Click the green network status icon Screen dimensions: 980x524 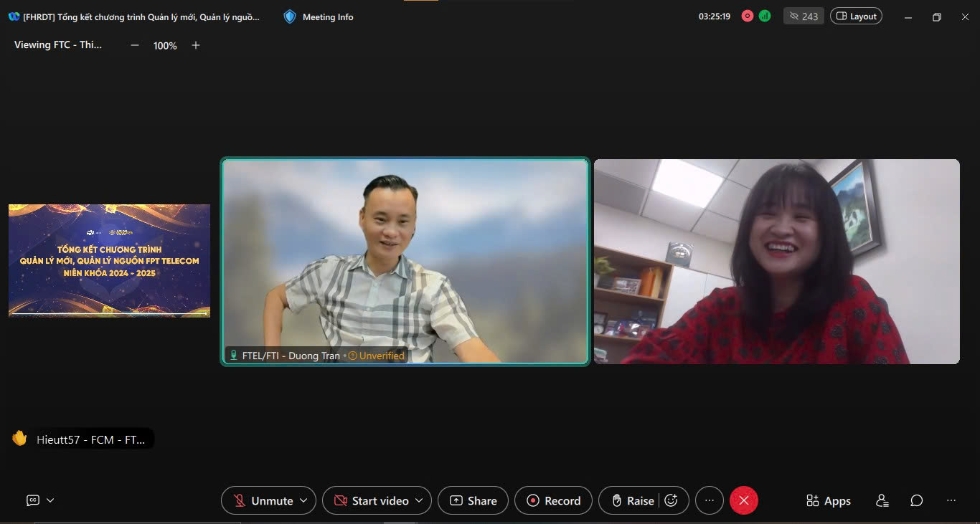[765, 16]
